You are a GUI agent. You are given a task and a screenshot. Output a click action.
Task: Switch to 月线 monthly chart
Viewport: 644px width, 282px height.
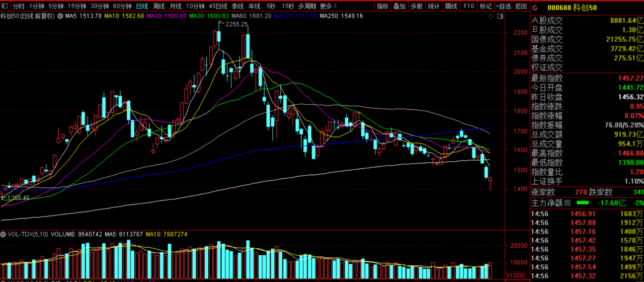coord(175,7)
